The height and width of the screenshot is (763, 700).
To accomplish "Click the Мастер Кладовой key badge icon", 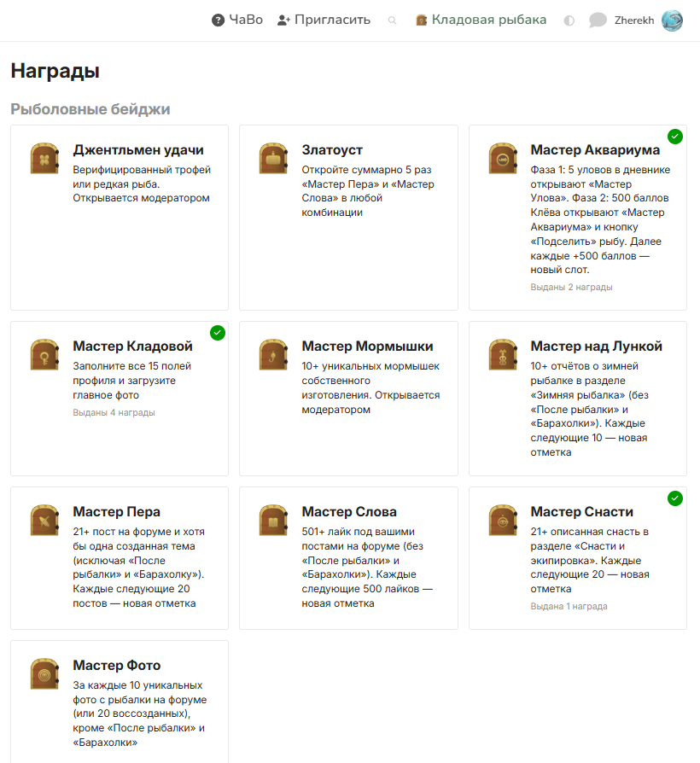I will coord(44,355).
